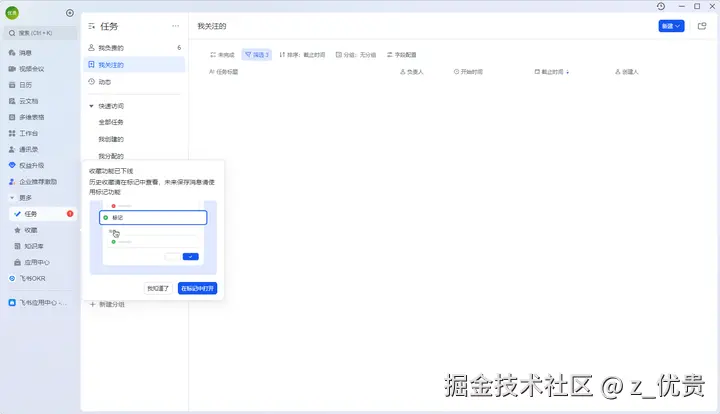This screenshot has width=720, height=414.
Task: Focus the search box (Ctrl+K)
Action: pos(40,33)
